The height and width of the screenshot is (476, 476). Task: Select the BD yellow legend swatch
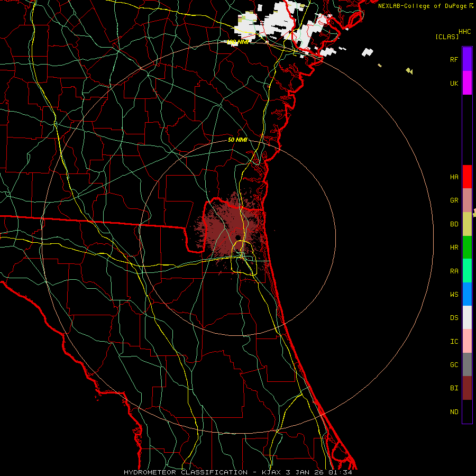point(467,224)
